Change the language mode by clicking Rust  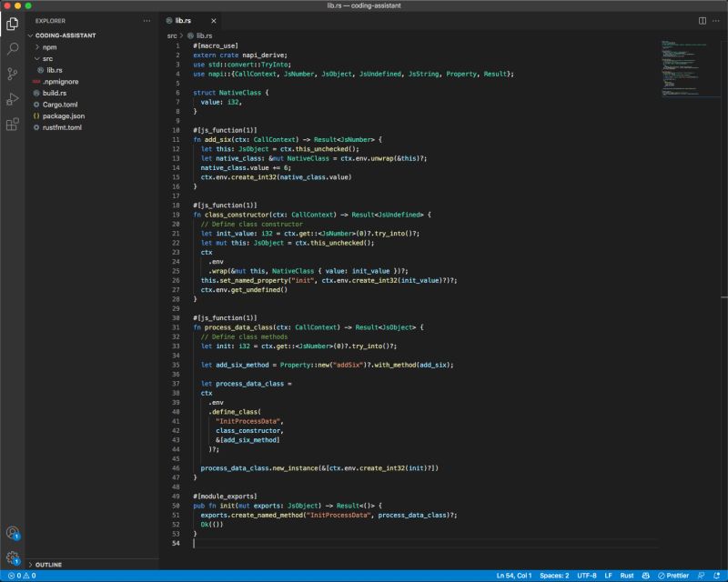coord(627,575)
